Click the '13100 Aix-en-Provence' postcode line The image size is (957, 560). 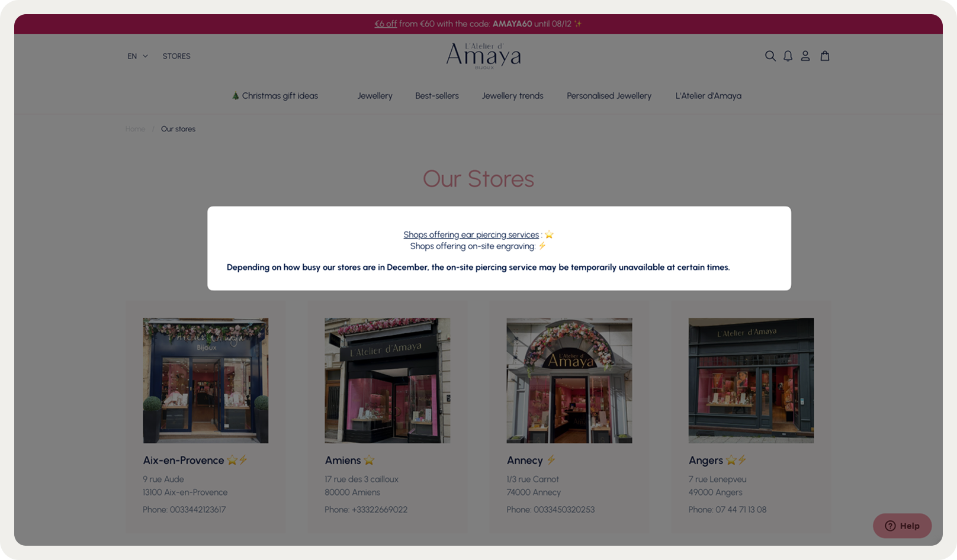[x=185, y=493]
